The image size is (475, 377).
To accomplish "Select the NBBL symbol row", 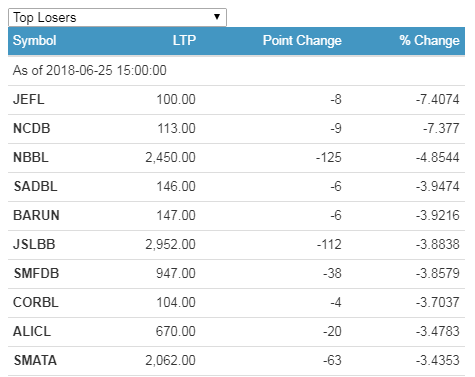I will [x=236, y=157].
